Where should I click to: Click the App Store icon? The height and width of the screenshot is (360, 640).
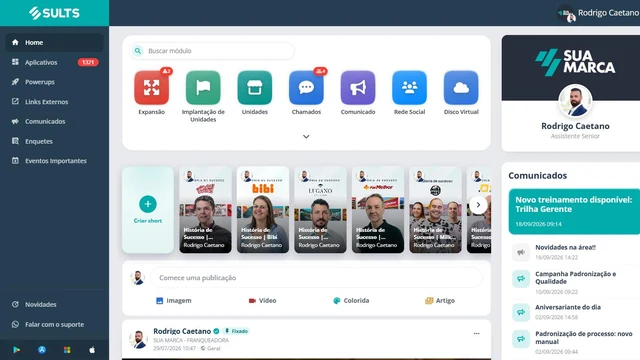coord(42,350)
